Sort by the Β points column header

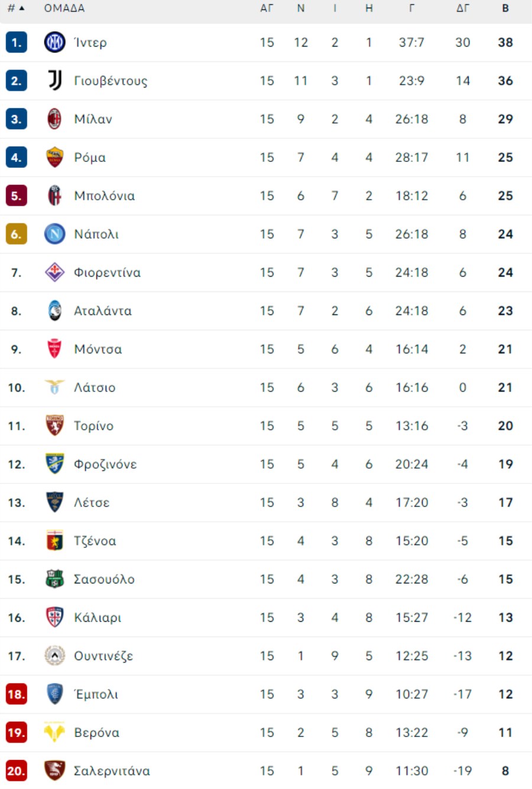[505, 8]
